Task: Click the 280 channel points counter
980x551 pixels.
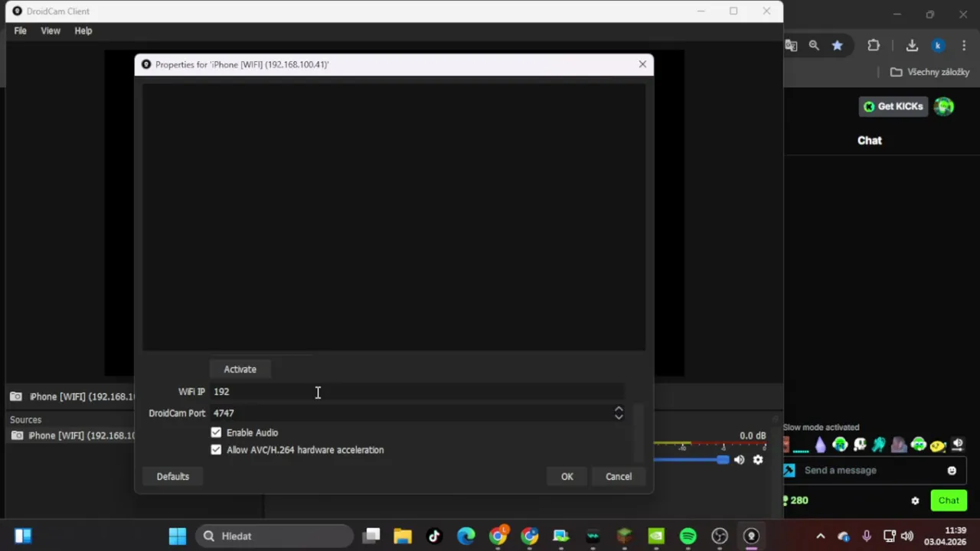Action: 795,500
